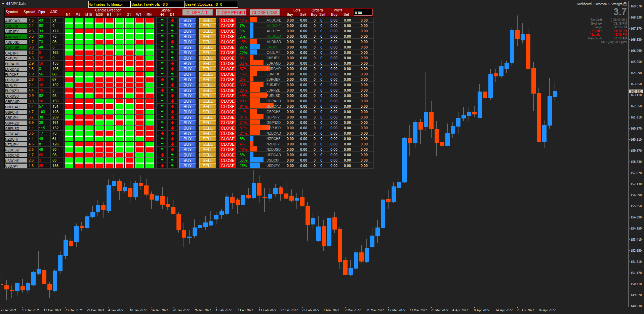Image resolution: width=644 pixels, height=314 pixels.
Task: Click the lot size input field showing 0.00
Action: point(363,12)
